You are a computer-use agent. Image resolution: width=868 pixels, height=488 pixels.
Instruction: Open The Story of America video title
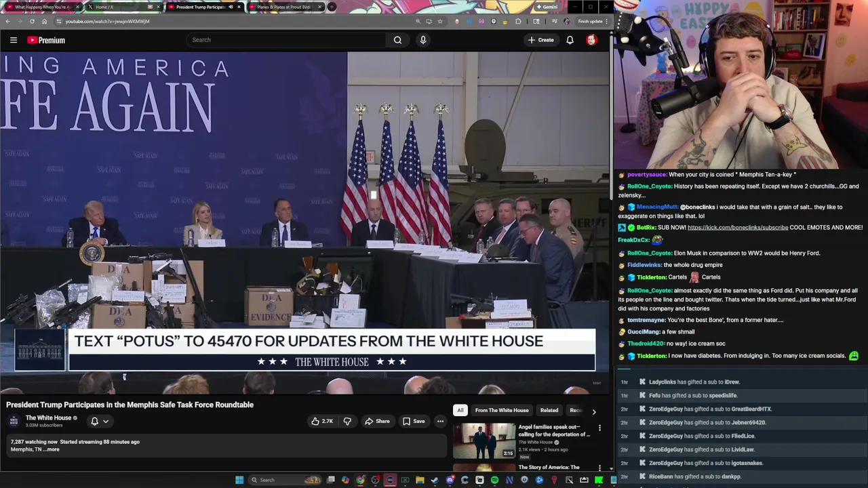[549, 467]
